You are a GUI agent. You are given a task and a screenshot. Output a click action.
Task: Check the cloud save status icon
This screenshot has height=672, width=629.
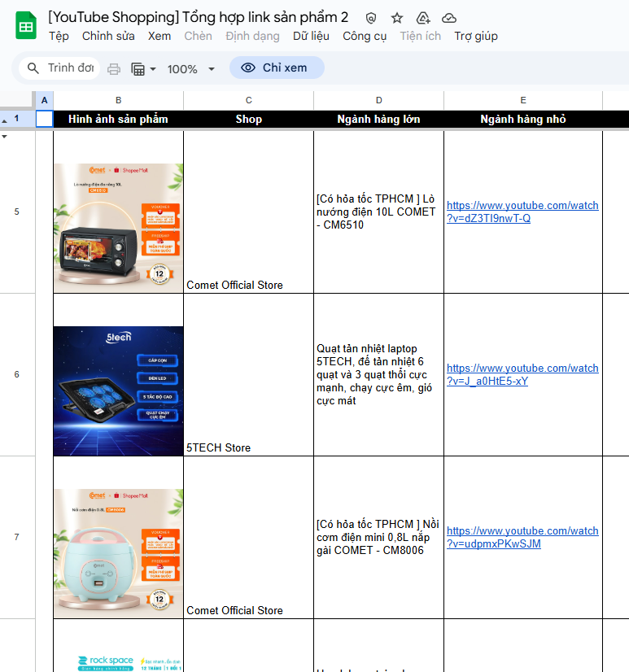[449, 18]
